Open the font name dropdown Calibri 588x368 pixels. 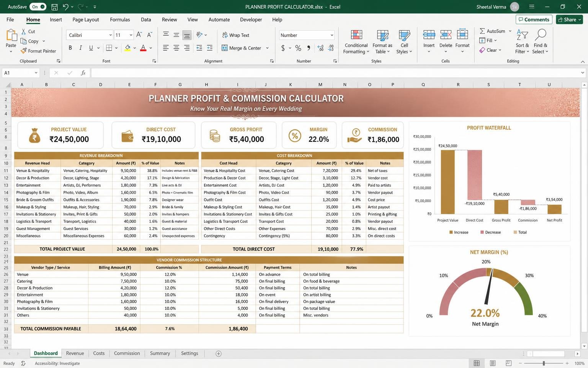(110, 35)
